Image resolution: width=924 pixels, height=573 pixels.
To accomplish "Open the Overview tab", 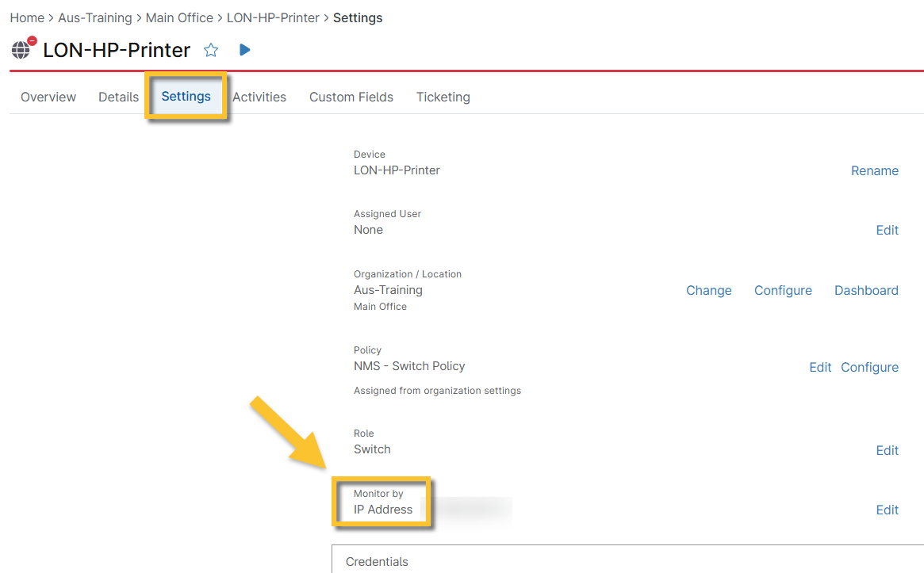I will point(48,97).
